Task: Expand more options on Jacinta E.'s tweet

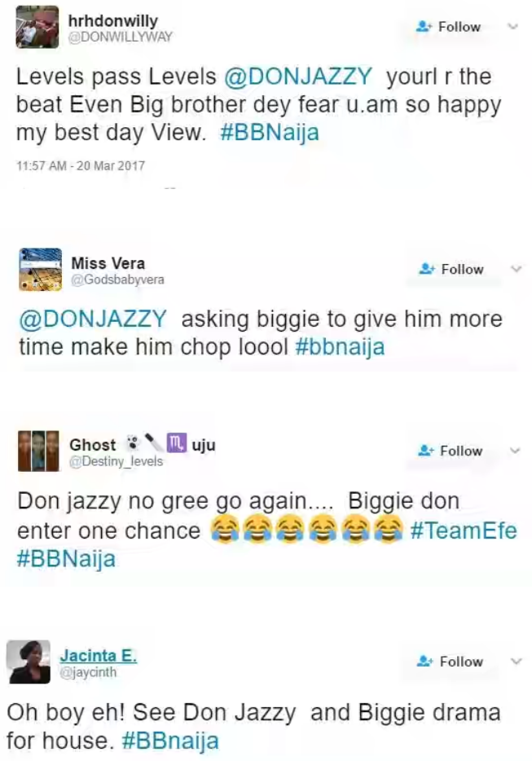Action: click(x=515, y=661)
